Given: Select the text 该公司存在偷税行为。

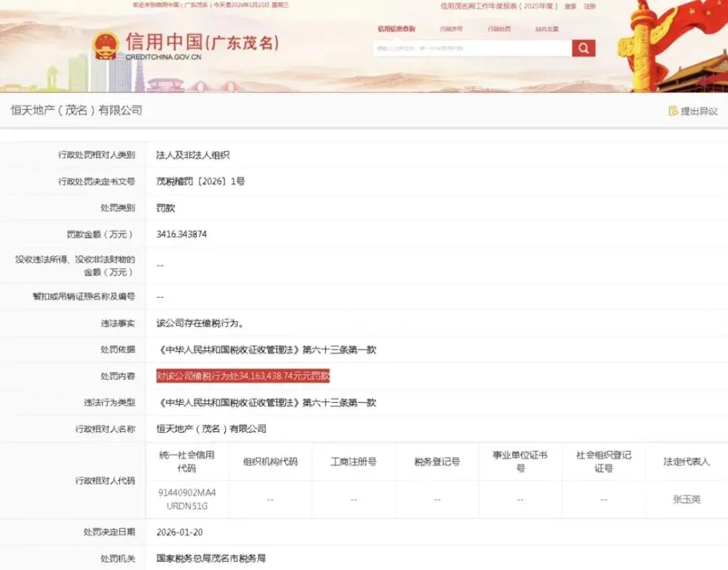Looking at the screenshot, I should coord(200,323).
